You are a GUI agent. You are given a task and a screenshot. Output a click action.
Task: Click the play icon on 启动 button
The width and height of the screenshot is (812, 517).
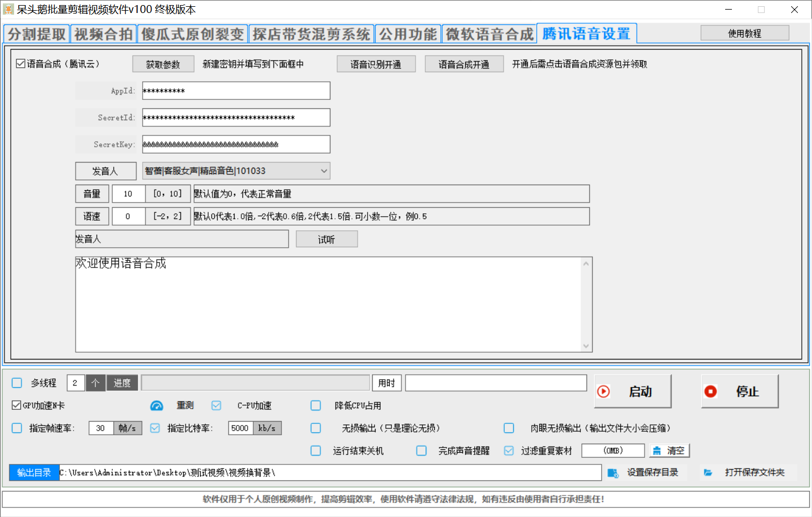coord(603,392)
